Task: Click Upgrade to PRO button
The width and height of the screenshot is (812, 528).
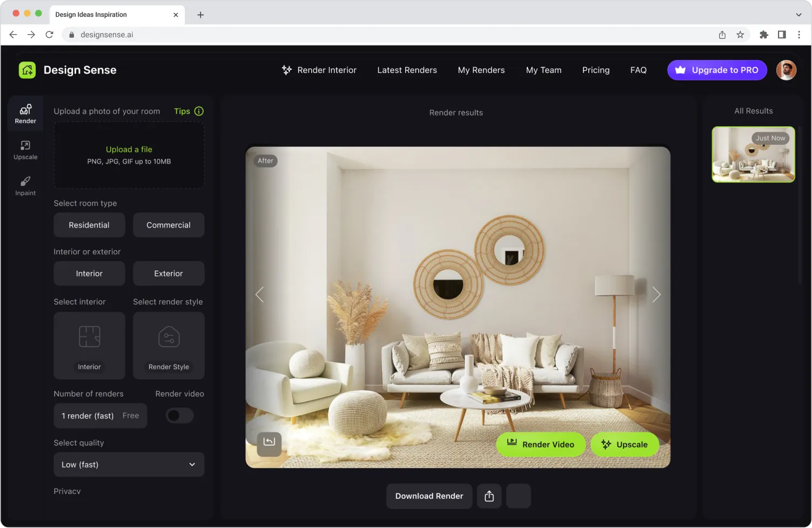Action: [717, 70]
